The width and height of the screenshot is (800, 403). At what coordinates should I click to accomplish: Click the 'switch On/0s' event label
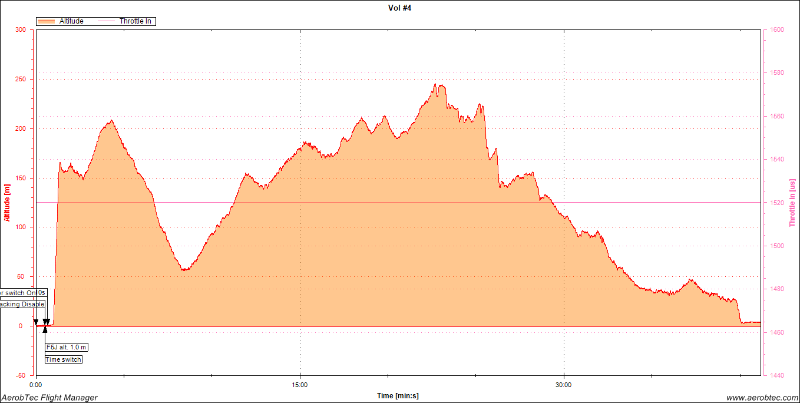click(23, 291)
